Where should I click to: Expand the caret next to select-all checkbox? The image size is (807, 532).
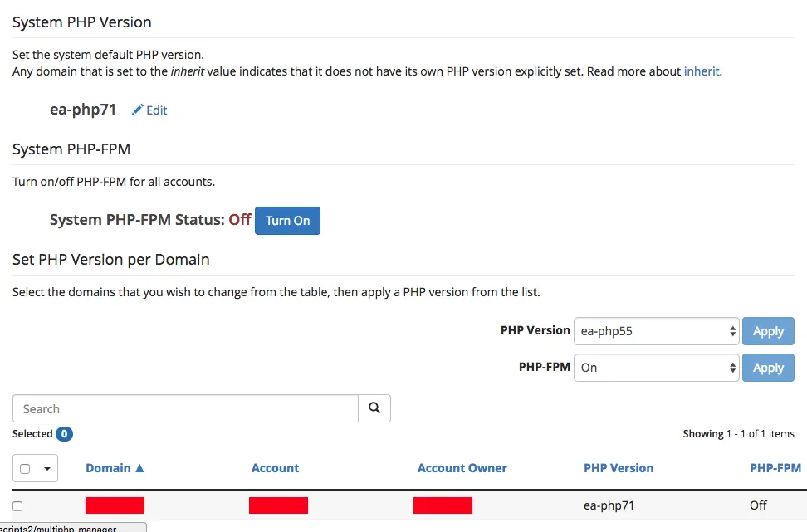pyautogui.click(x=47, y=468)
